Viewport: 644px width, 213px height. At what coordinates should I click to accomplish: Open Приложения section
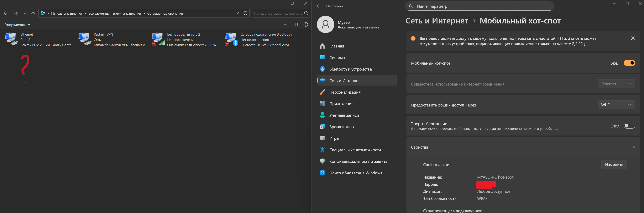coord(357,103)
